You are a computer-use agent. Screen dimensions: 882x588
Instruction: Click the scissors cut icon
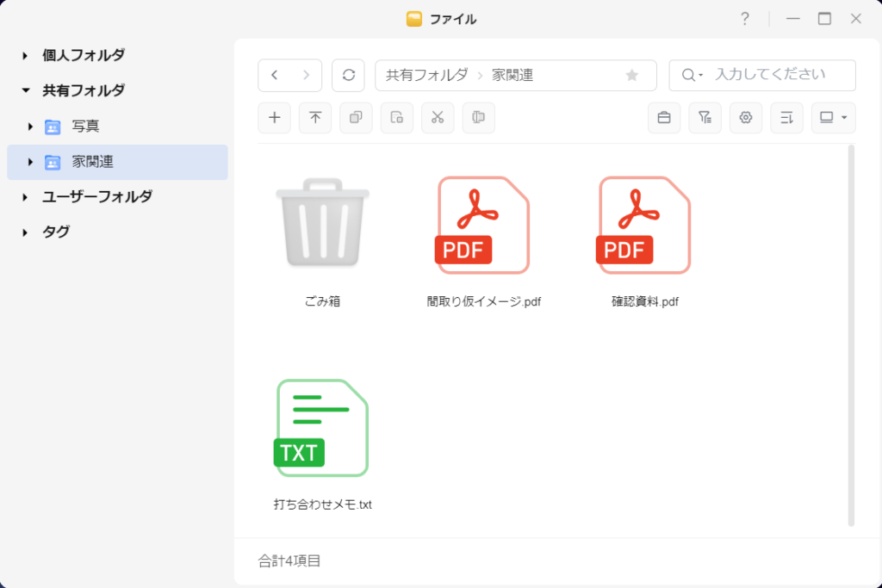[438, 118]
